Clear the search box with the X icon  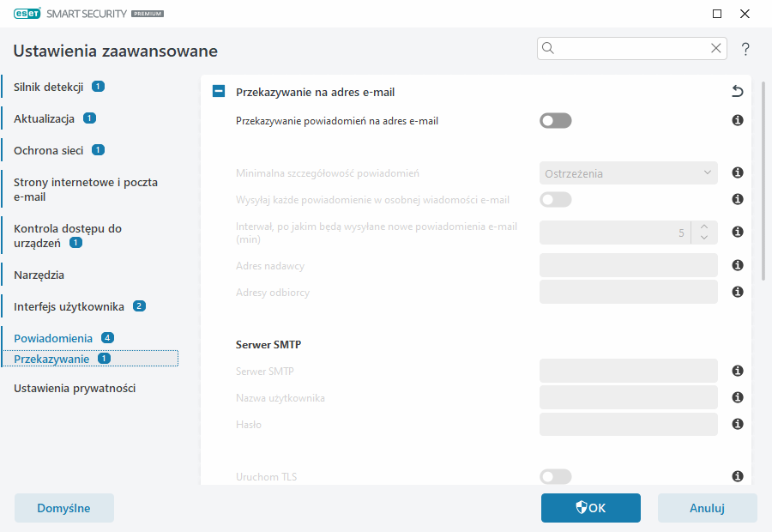pyautogui.click(x=716, y=49)
